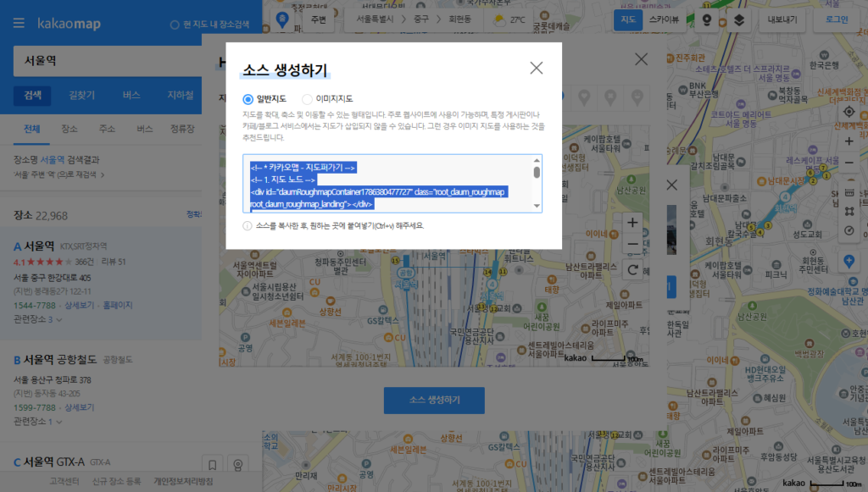Click the blue 소스 생성하기 button
Viewport: 868px width, 492px height.
pos(434,401)
